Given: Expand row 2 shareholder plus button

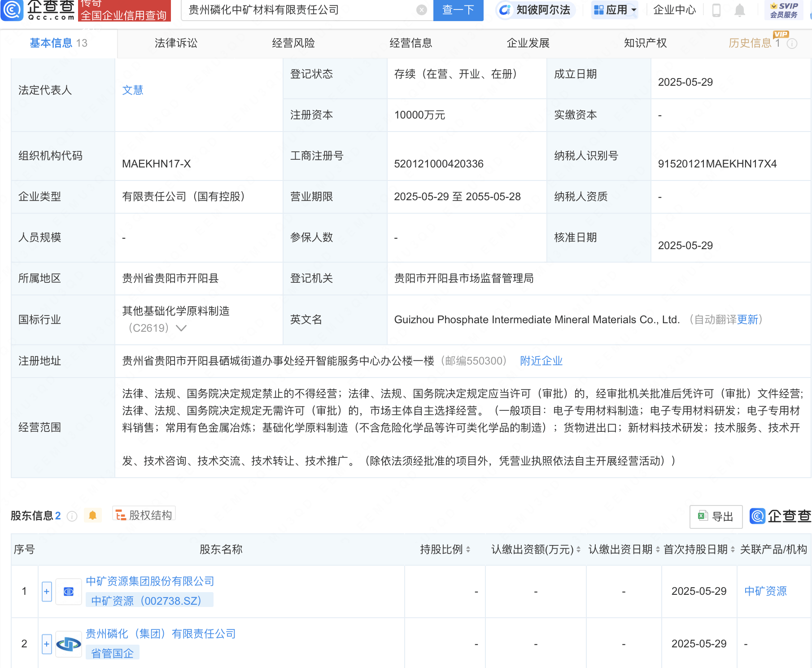Looking at the screenshot, I should pyautogui.click(x=47, y=644).
